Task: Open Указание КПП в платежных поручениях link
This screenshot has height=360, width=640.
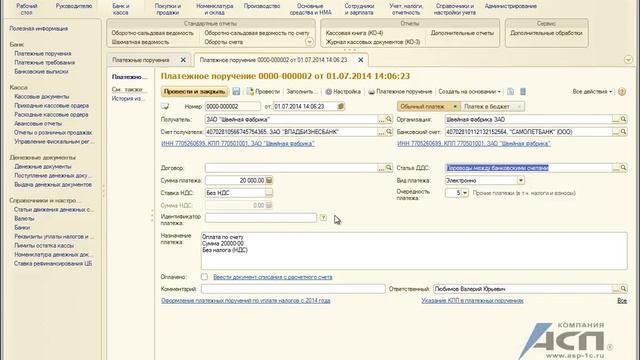Action: [472, 300]
